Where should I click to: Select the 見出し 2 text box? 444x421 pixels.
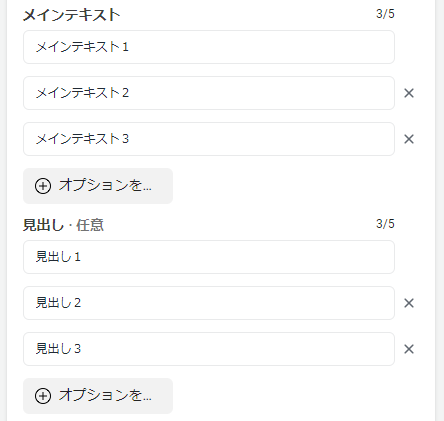(209, 303)
